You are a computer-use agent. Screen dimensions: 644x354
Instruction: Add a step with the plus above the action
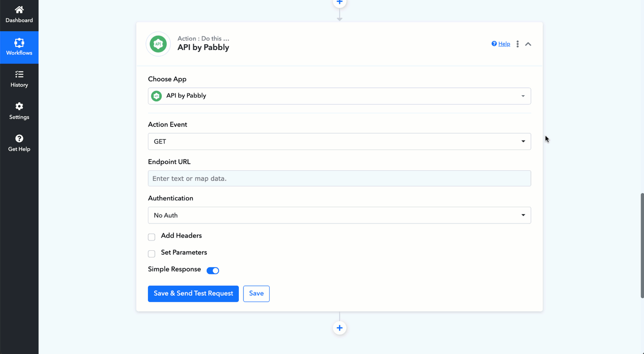(339, 3)
